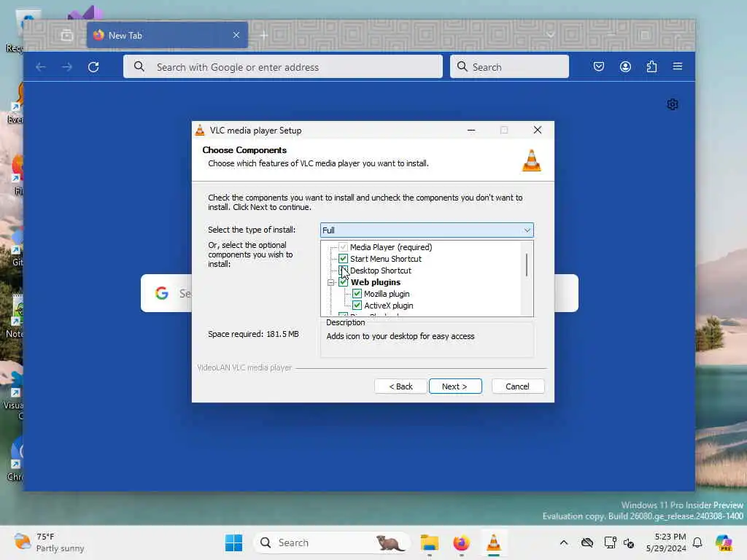Close the VLC Setup dialog
The image size is (747, 560).
[x=538, y=130]
